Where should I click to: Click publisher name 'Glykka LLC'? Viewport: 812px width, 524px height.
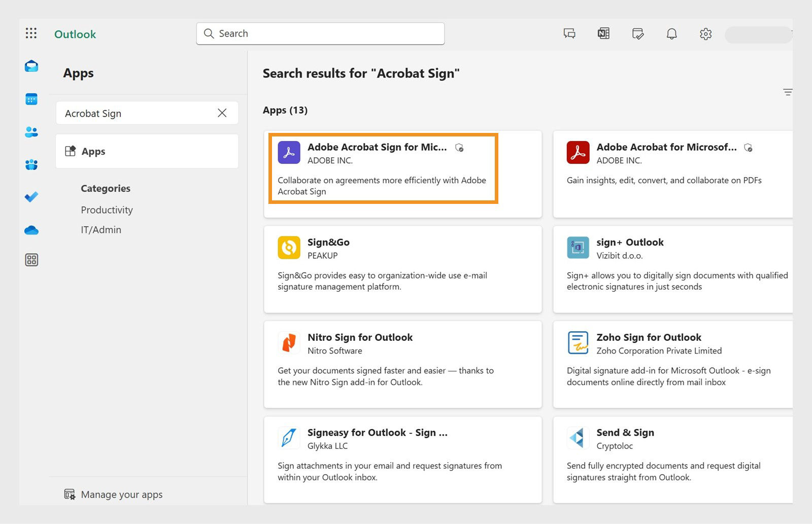coord(327,446)
